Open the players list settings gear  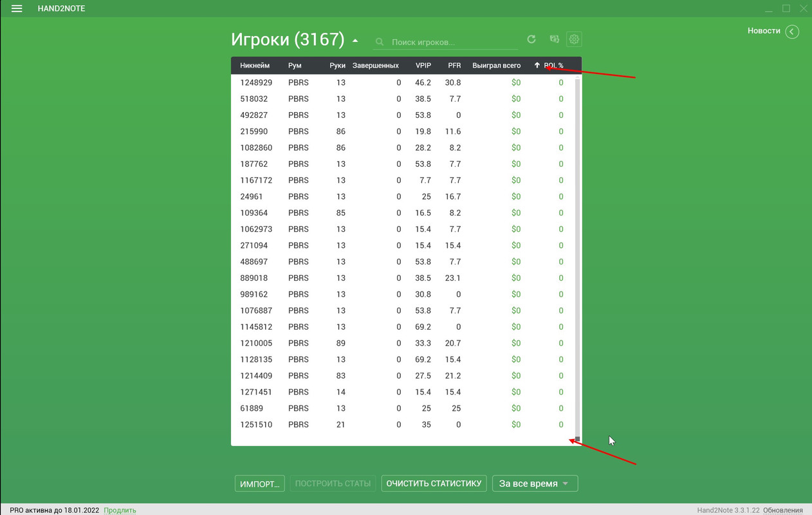coord(574,39)
